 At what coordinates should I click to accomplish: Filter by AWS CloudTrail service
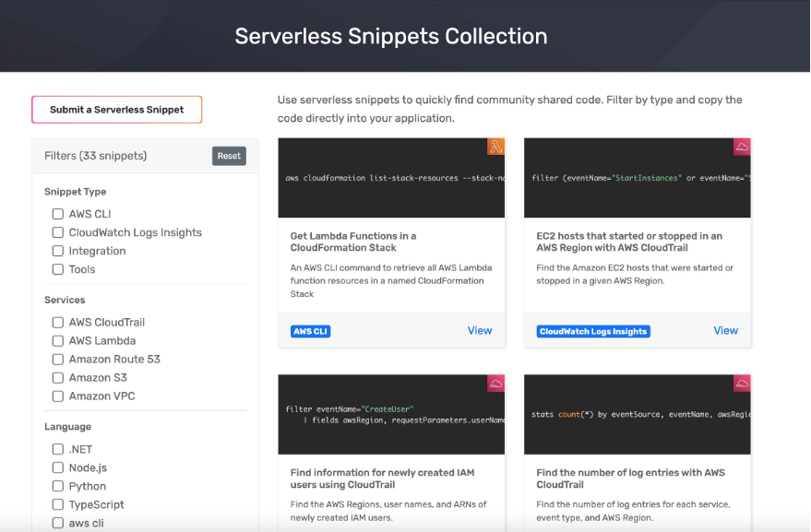tap(58, 323)
